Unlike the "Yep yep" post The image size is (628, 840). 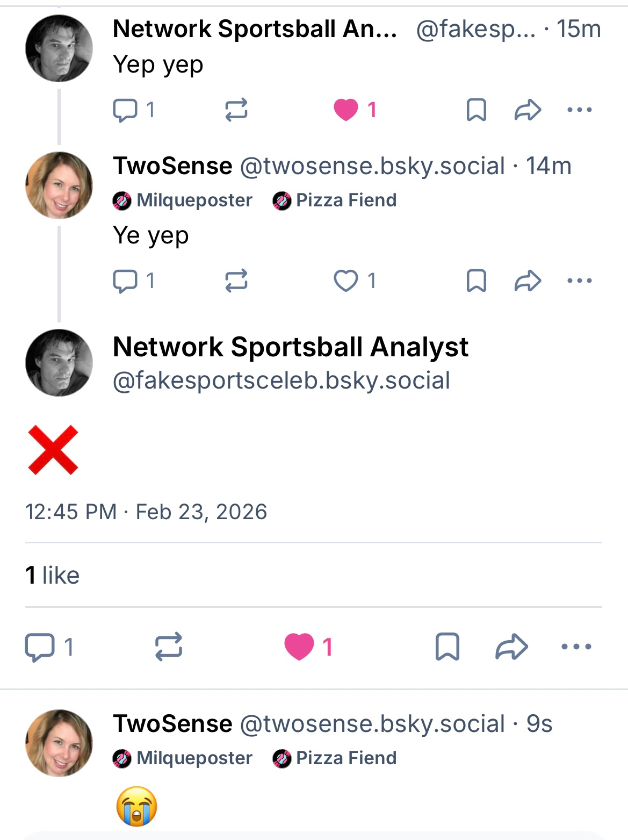tap(346, 110)
